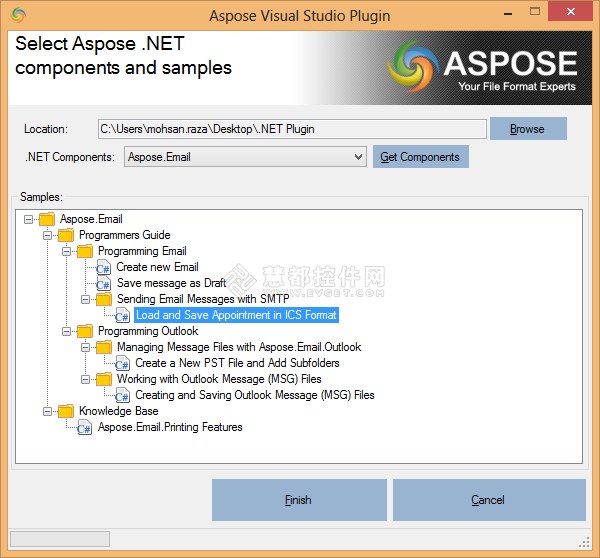Click the Programming Email folder icon

pos(85,251)
